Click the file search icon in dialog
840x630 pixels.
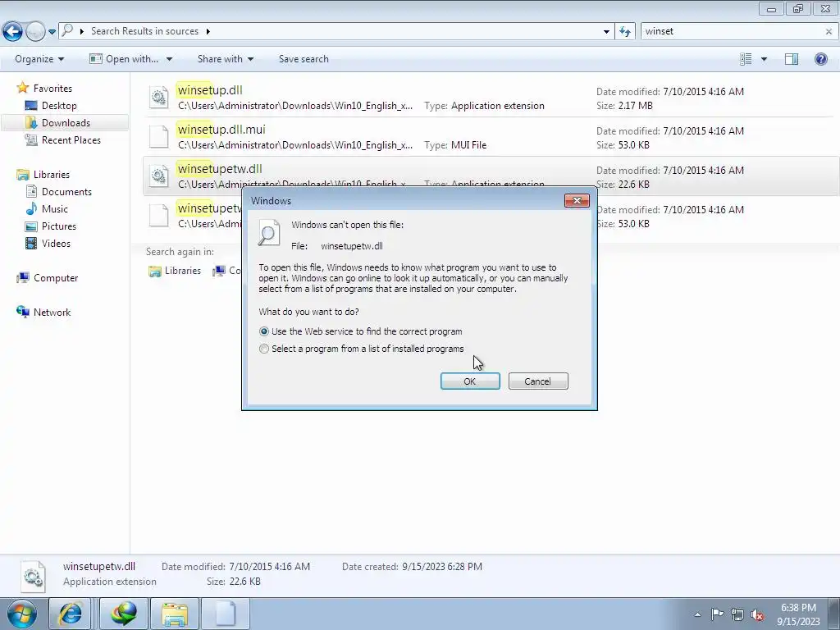coord(269,232)
